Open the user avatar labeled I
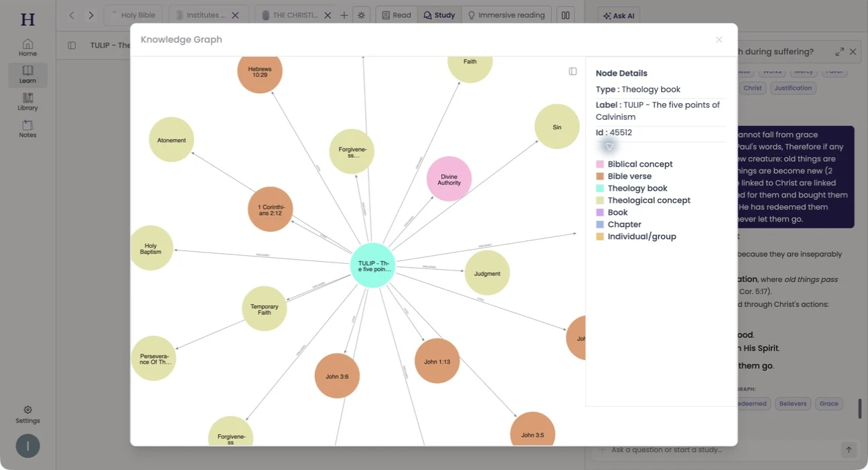The width and height of the screenshot is (868, 470). point(27,446)
